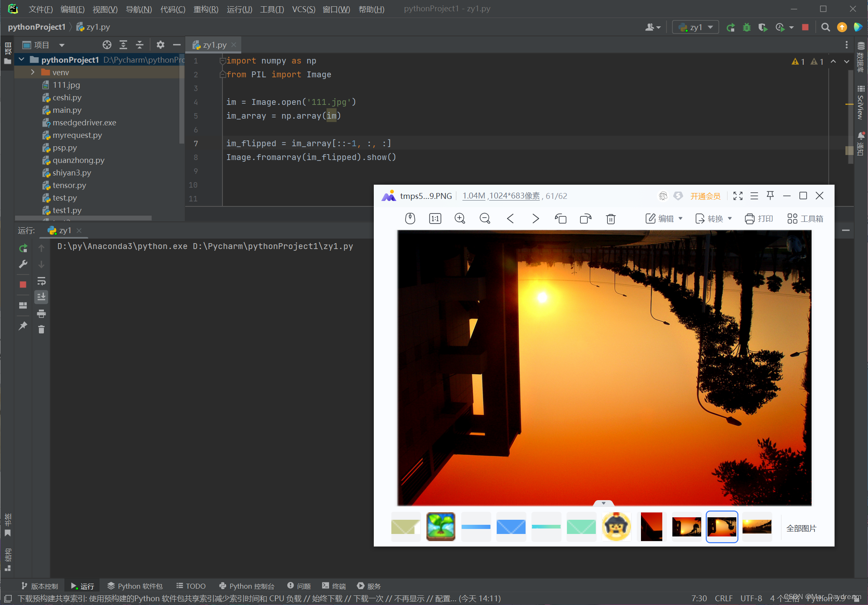Delete the image with the trash icon

610,219
